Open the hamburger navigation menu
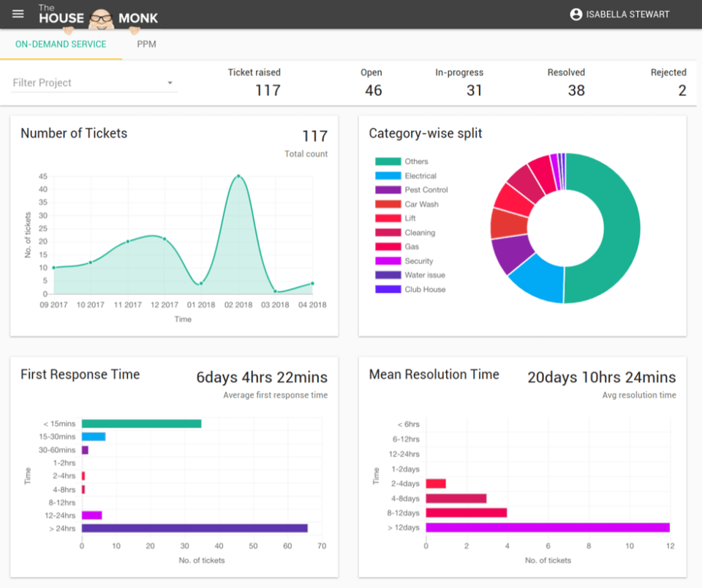This screenshot has width=702, height=588. (x=18, y=14)
